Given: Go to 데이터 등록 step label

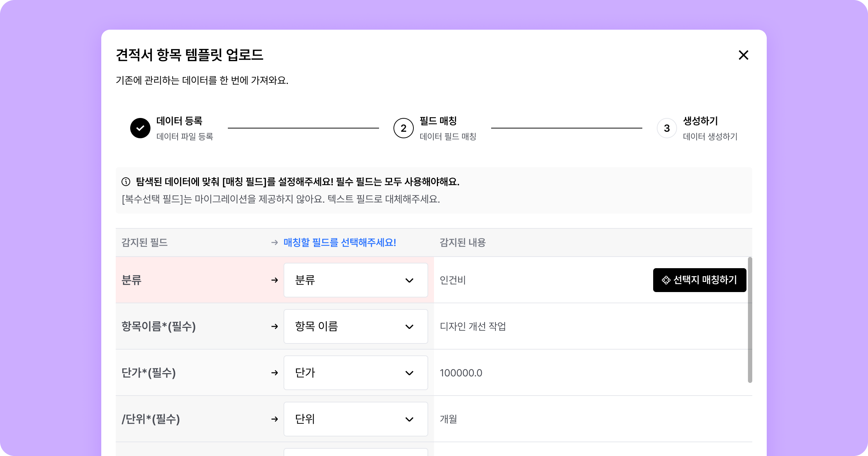Looking at the screenshot, I should [179, 121].
